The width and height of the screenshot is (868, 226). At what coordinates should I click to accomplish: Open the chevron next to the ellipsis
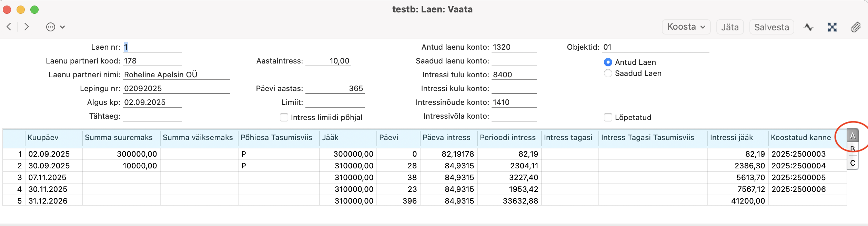coord(62,27)
